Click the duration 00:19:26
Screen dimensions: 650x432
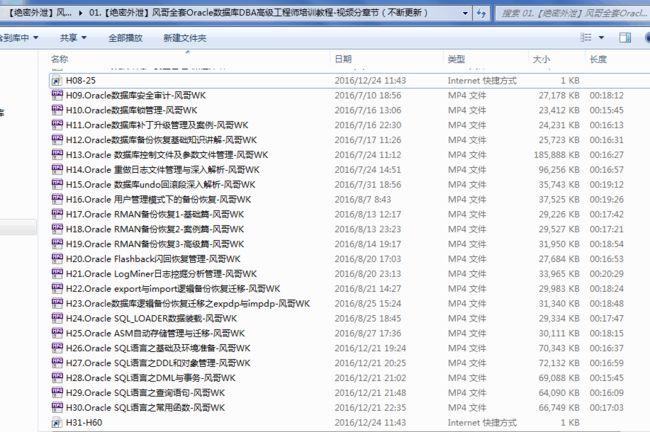(606, 200)
